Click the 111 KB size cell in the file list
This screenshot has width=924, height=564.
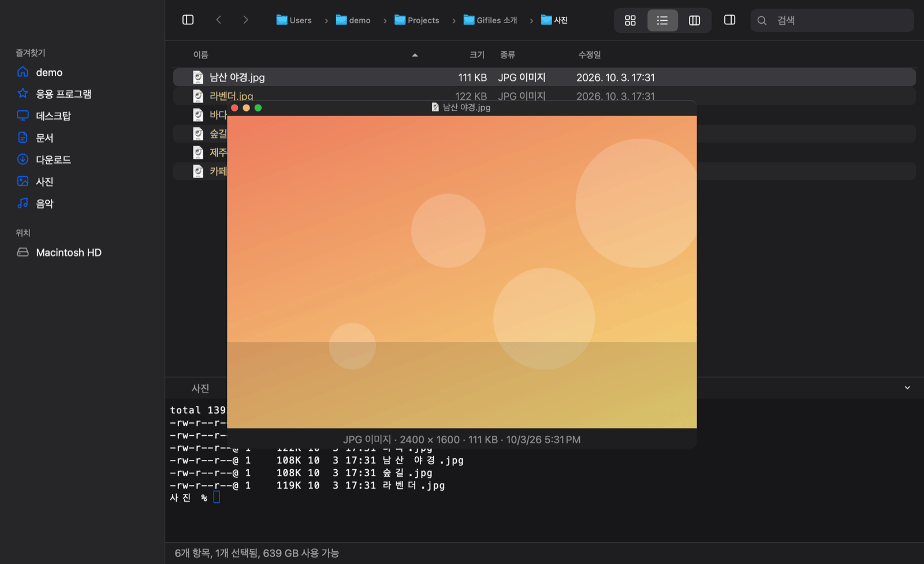(x=472, y=77)
